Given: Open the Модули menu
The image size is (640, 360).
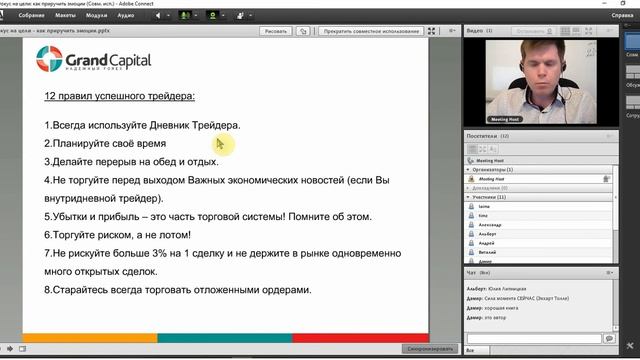Looking at the screenshot, I should tap(96, 16).
